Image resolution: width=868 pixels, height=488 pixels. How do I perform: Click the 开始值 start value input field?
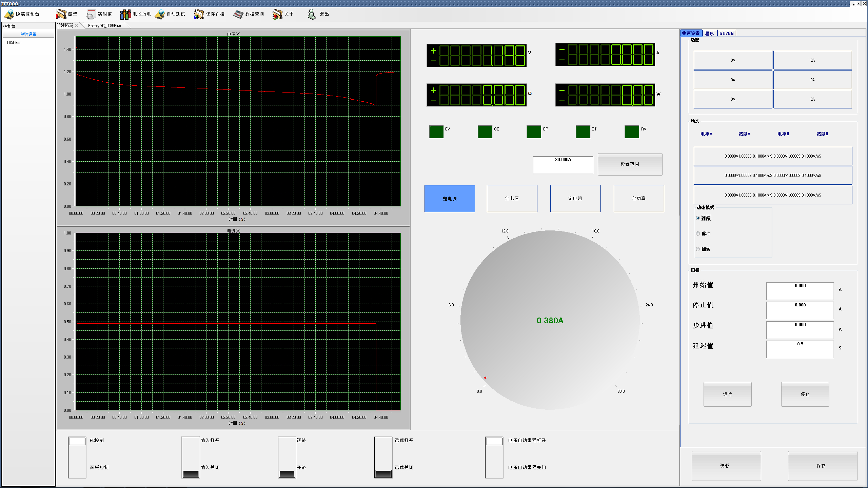click(800, 291)
